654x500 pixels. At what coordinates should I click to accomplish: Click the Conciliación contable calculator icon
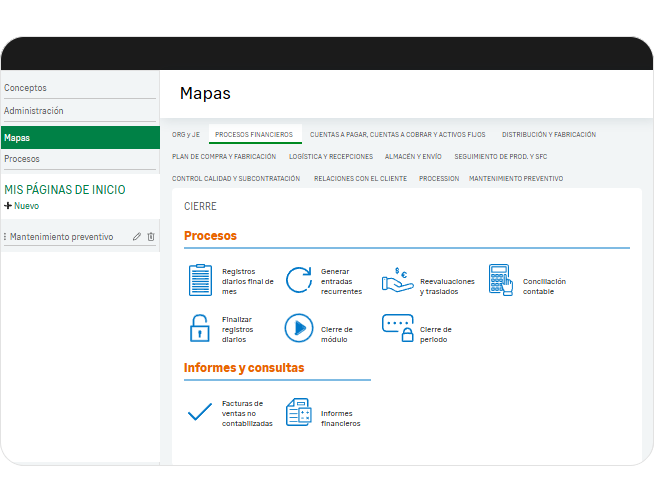500,281
